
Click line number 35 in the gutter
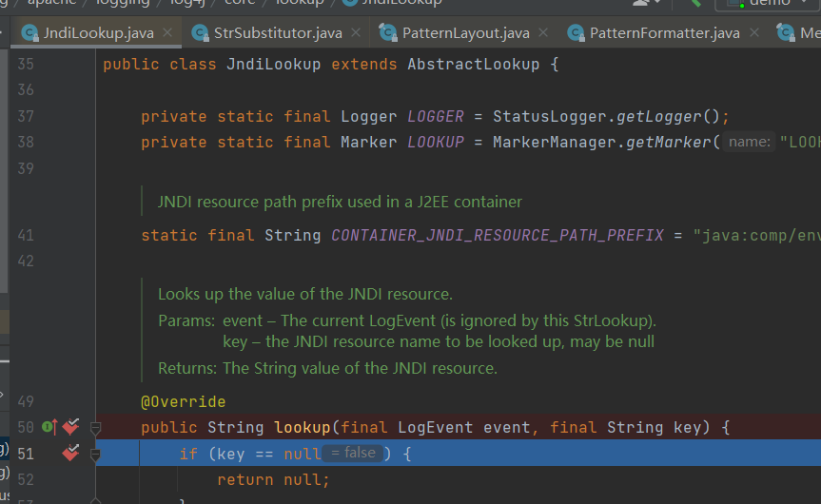point(26,65)
